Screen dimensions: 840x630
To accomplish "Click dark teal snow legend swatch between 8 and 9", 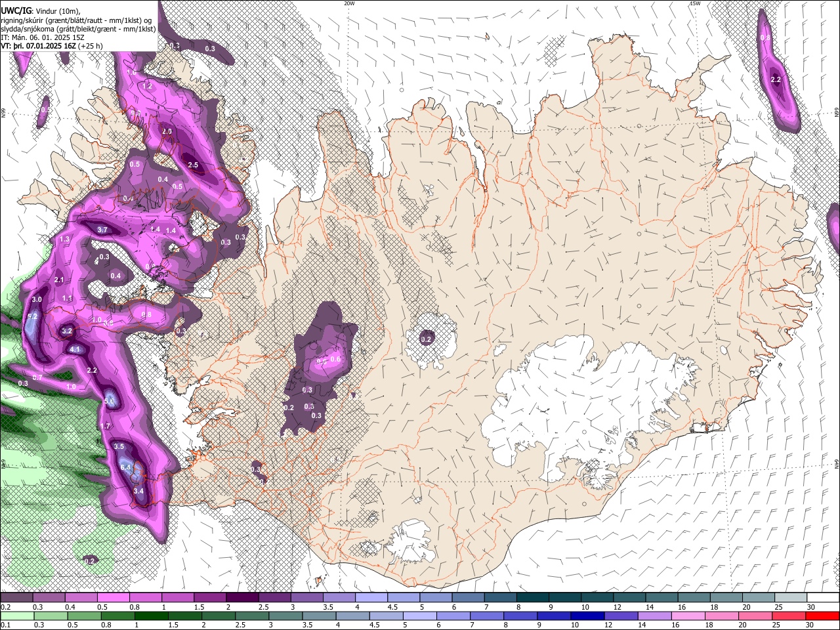I will tap(532, 598).
